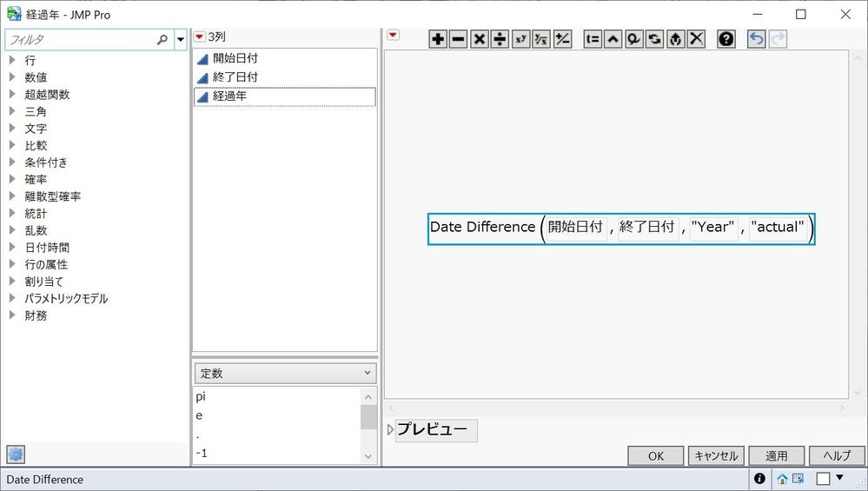Viewport: 868px width, 491px height.
Task: Open the filter options dropdown arrow
Action: [x=181, y=39]
